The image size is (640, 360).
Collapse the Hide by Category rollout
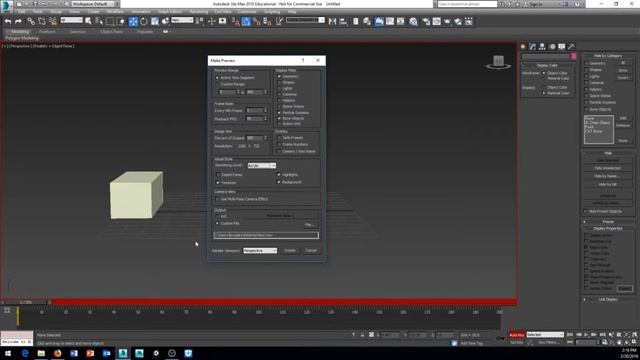(608, 56)
